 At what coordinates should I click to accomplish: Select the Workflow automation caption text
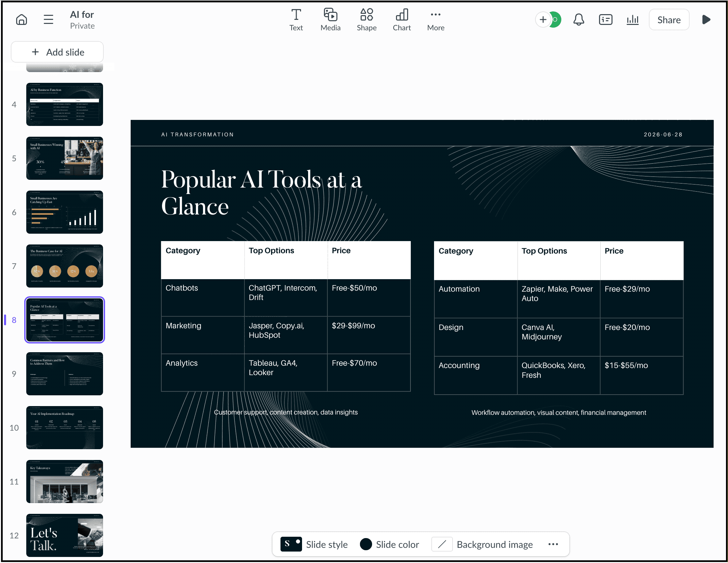pyautogui.click(x=559, y=412)
